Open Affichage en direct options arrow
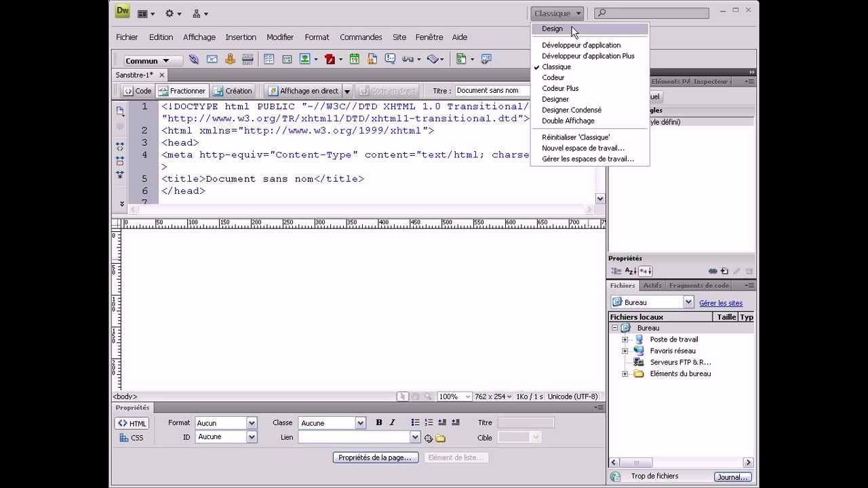Image resolution: width=868 pixels, height=488 pixels. click(347, 91)
